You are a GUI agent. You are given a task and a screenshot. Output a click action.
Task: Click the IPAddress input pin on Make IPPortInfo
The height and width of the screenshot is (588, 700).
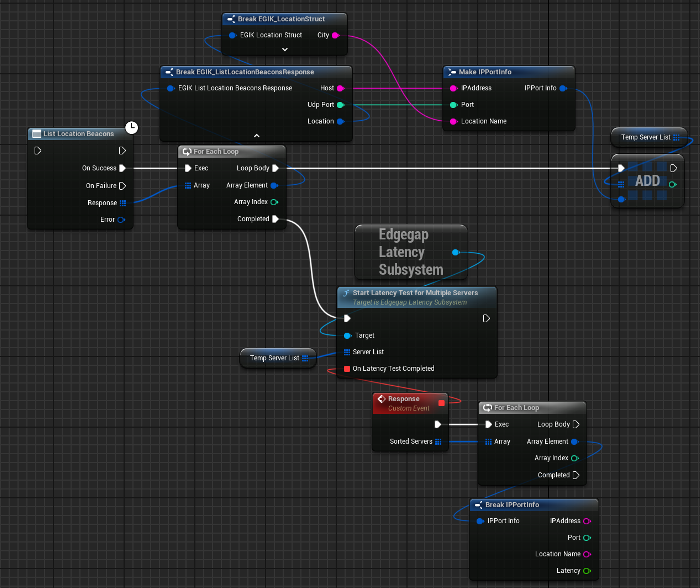tap(454, 88)
